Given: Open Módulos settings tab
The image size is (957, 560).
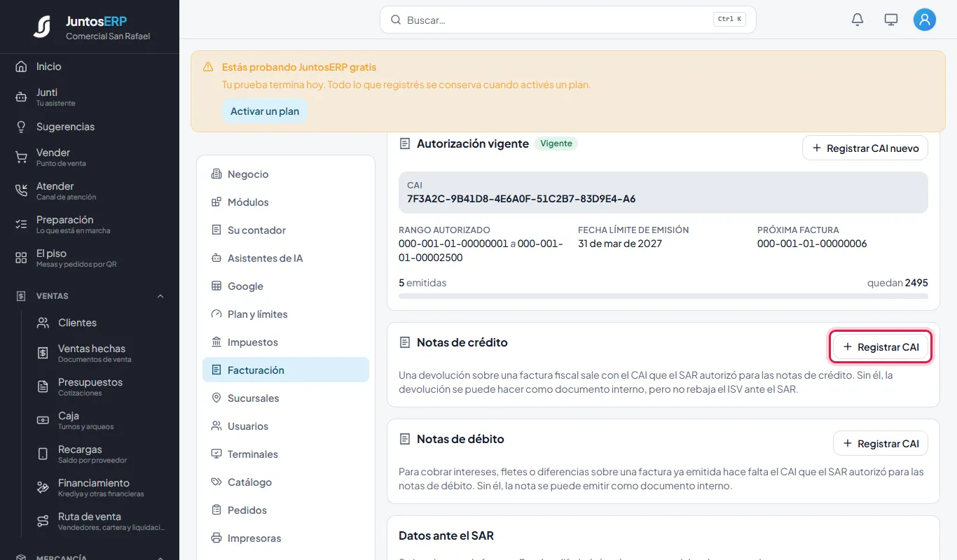Looking at the screenshot, I should (286, 202).
